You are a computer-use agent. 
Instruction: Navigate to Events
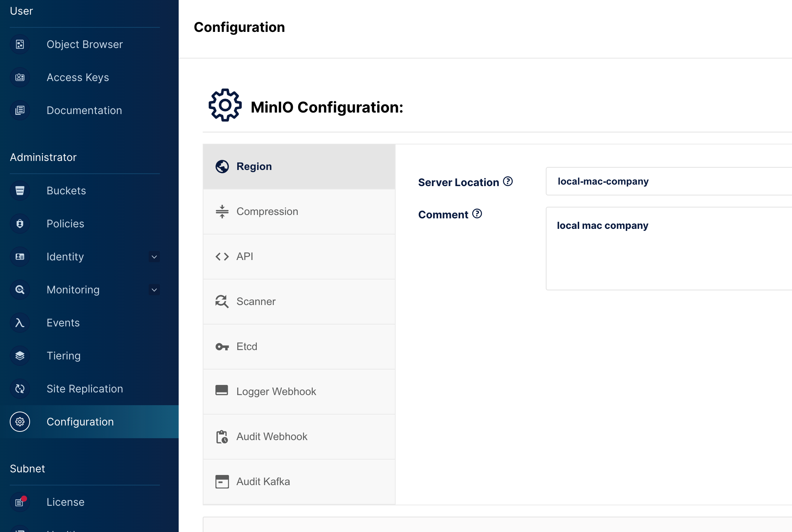[x=89, y=323]
